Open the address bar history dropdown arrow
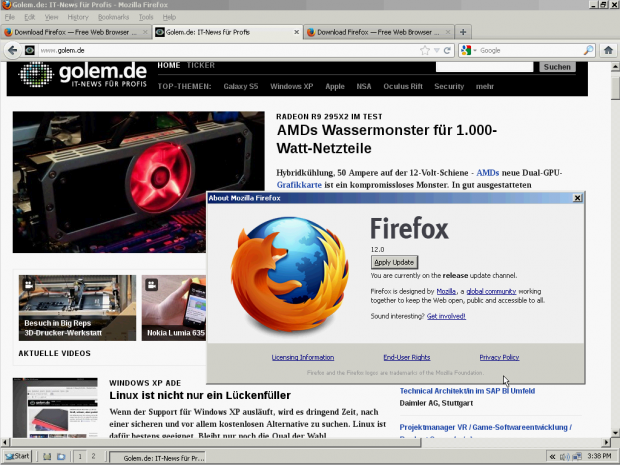This screenshot has height=465, width=620. (437, 51)
